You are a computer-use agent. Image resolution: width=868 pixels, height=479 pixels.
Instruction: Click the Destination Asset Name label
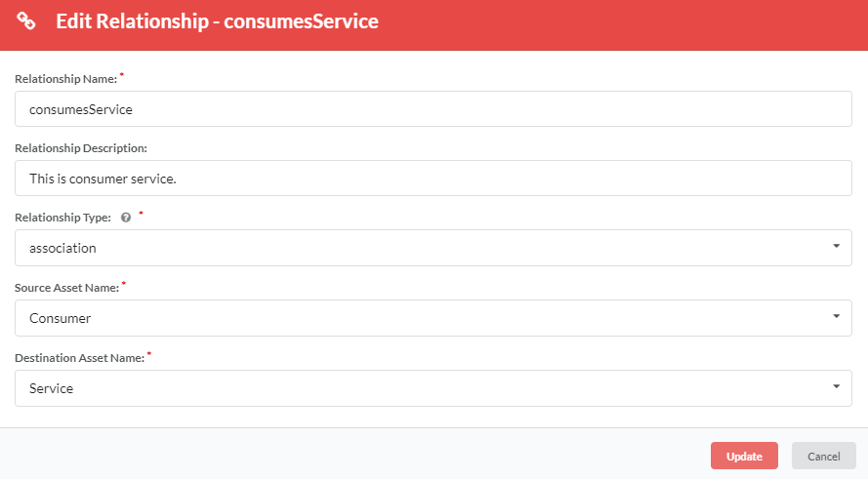[x=79, y=358]
